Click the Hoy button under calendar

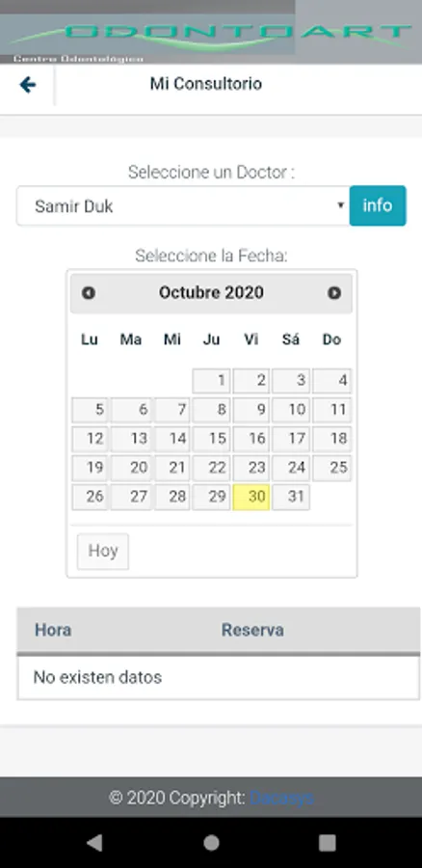pos(103,551)
